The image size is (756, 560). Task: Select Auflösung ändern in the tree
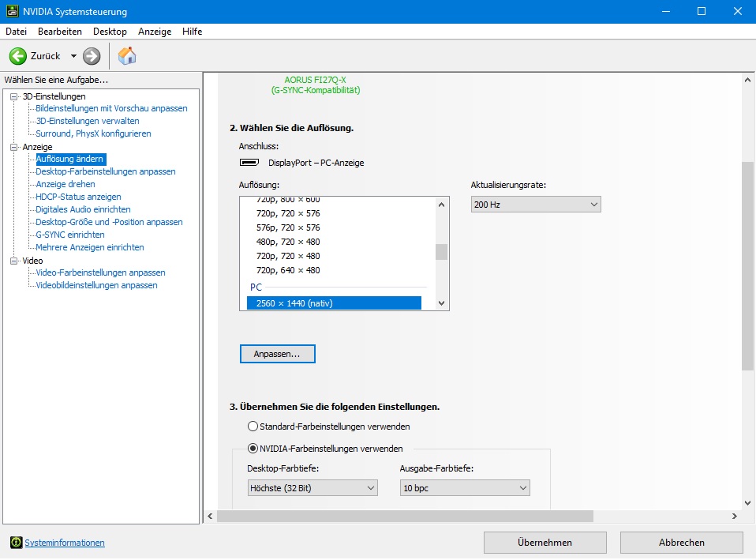click(x=71, y=159)
